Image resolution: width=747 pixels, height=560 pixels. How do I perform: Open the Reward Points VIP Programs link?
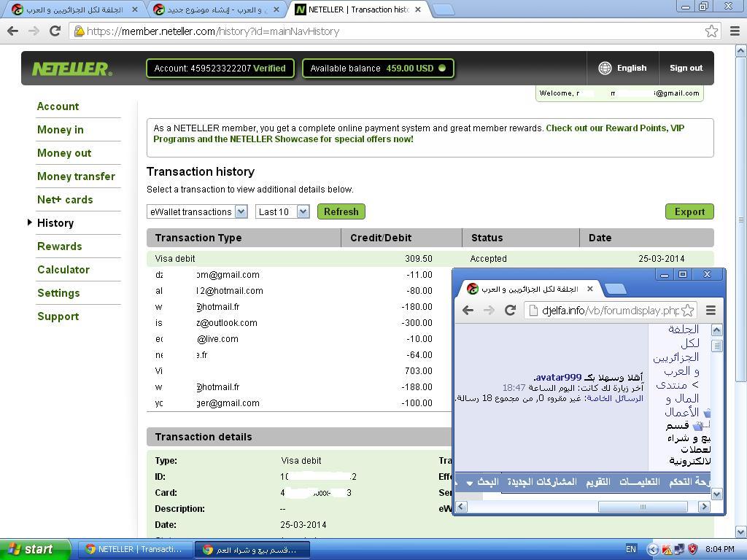419,133
